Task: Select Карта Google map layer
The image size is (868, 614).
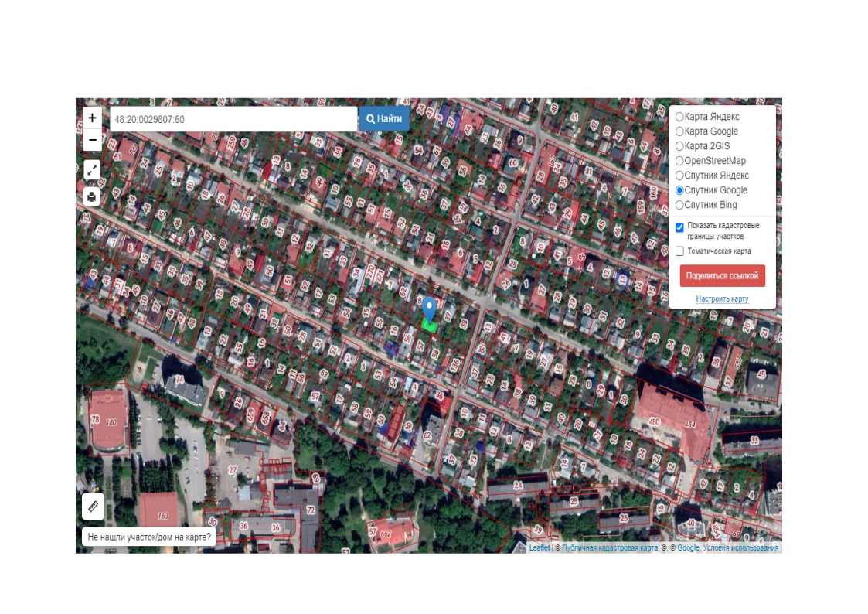Action: 679,131
